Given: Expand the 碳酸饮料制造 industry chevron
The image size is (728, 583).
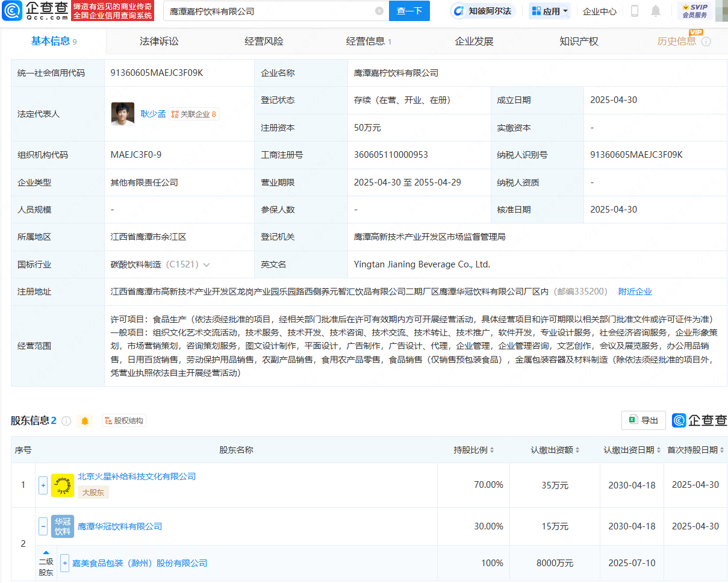Looking at the screenshot, I should pos(207,264).
